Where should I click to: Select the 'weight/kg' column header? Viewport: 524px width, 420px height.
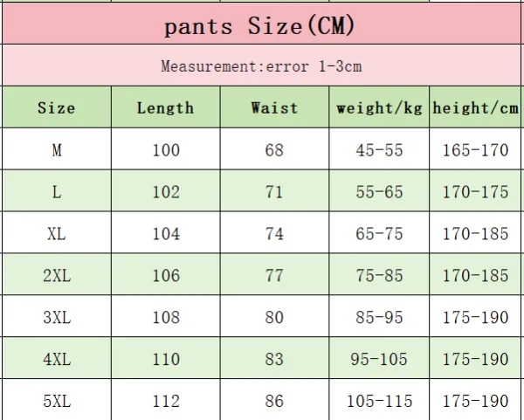[x=379, y=107]
